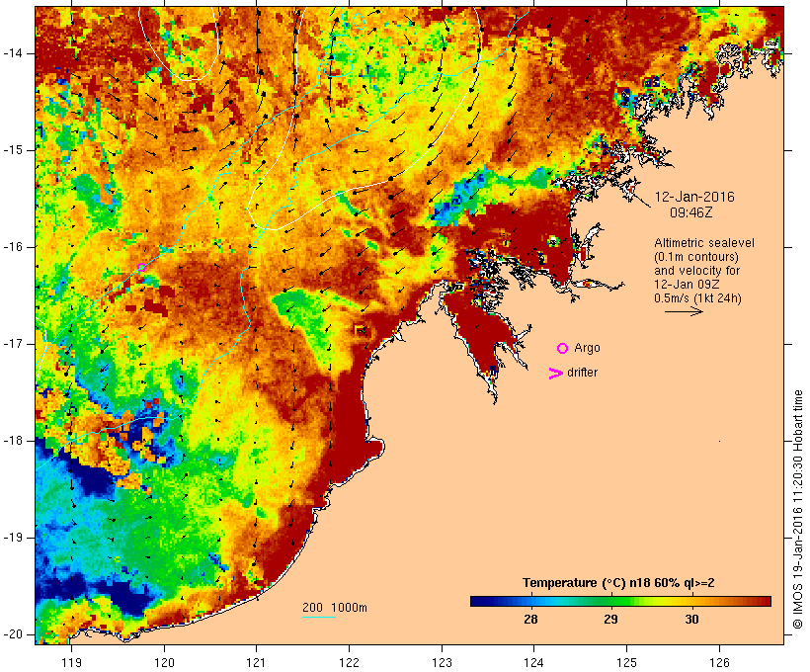
Task: Click the magenta Argo circle in the legend
Action: click(563, 349)
